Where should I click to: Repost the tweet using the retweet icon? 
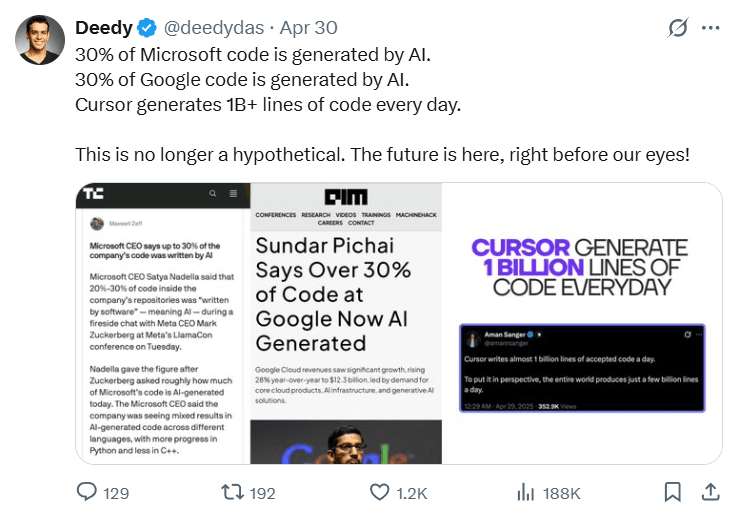(232, 492)
